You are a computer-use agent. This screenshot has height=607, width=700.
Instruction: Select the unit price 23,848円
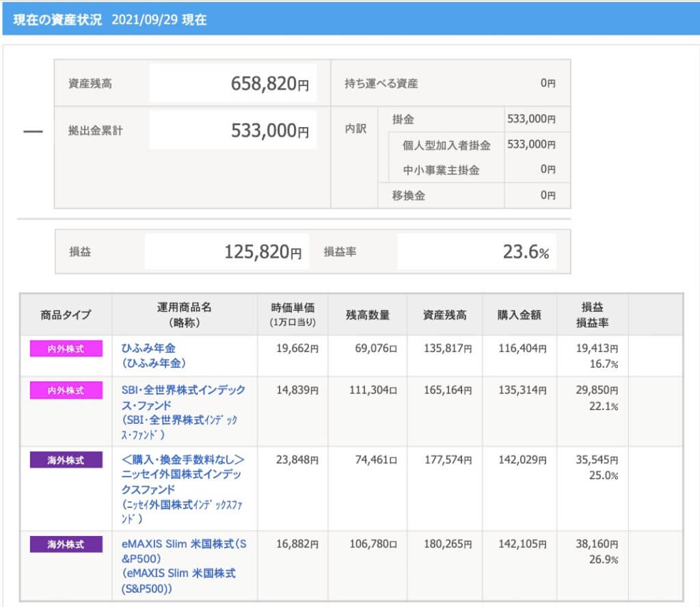[297, 460]
